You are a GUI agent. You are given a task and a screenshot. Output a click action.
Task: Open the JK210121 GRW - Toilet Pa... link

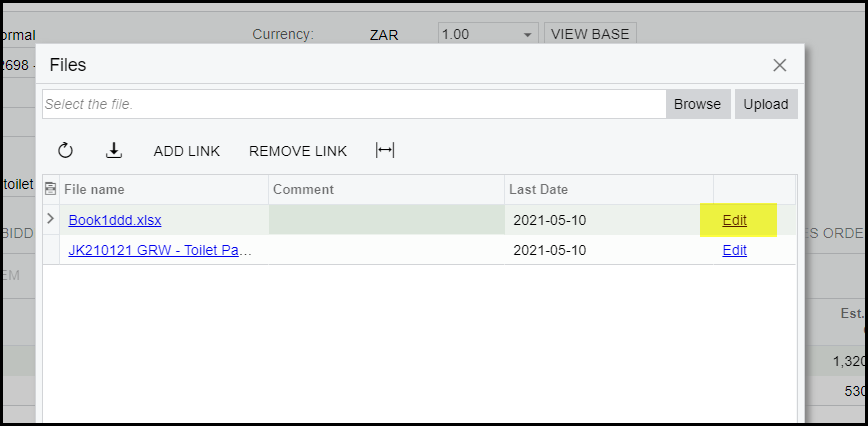tap(159, 250)
